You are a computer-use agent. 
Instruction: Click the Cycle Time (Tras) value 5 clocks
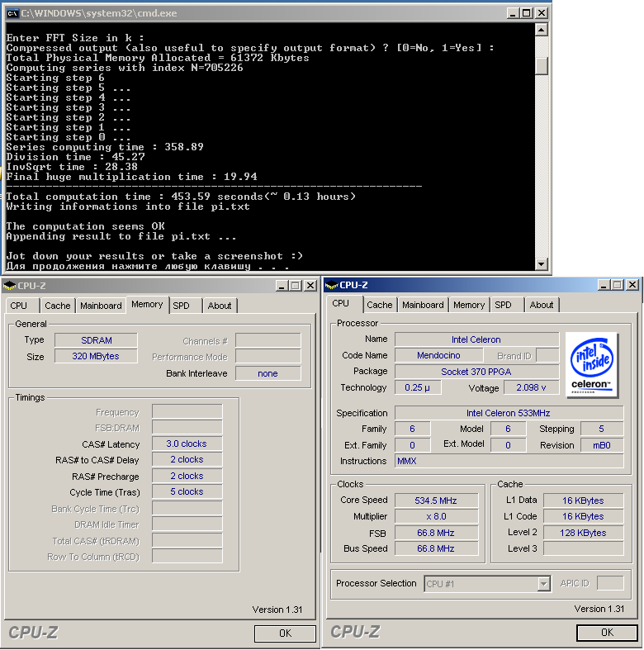point(187,491)
